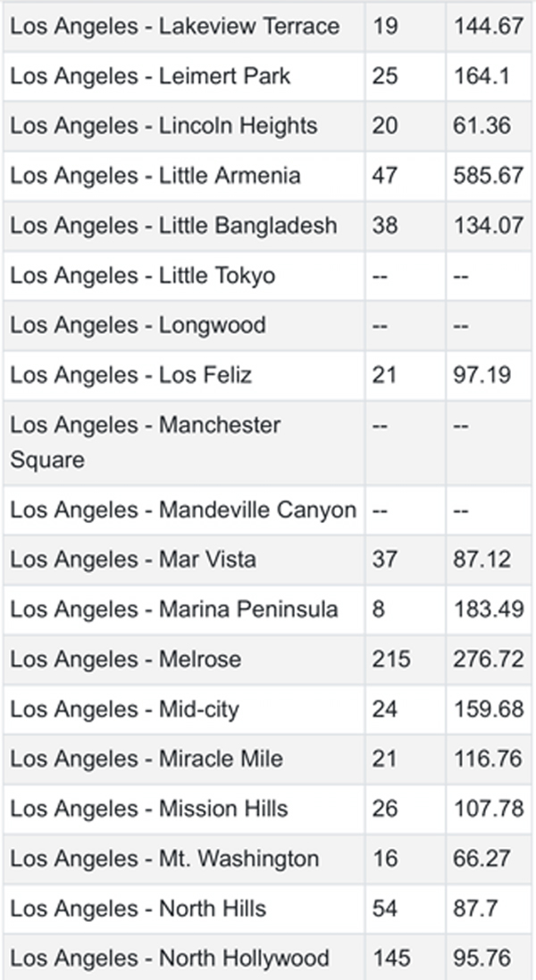536x980 pixels.
Task: Click the Los Angeles - Mid-city name
Action: pos(124,710)
